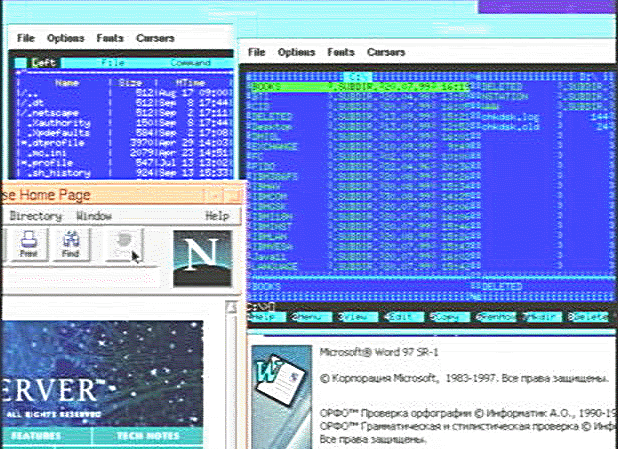Select the /.. parent directory row
618x449 pixels.
(125, 93)
